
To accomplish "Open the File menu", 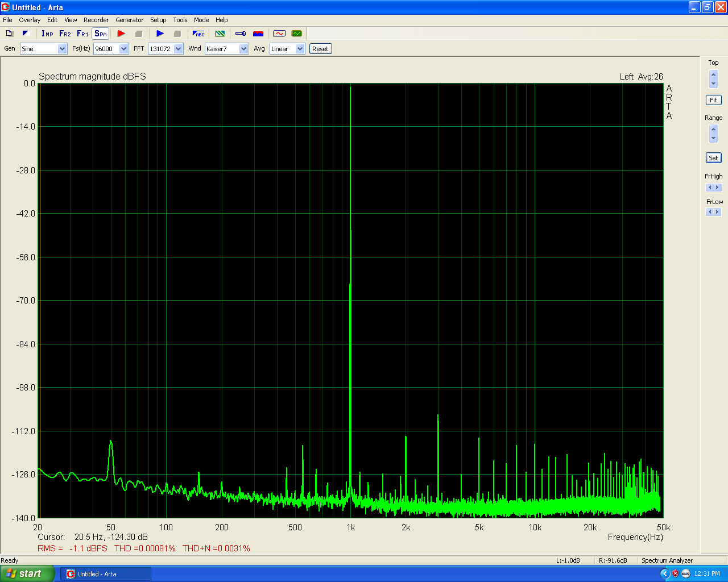I will pos(7,20).
